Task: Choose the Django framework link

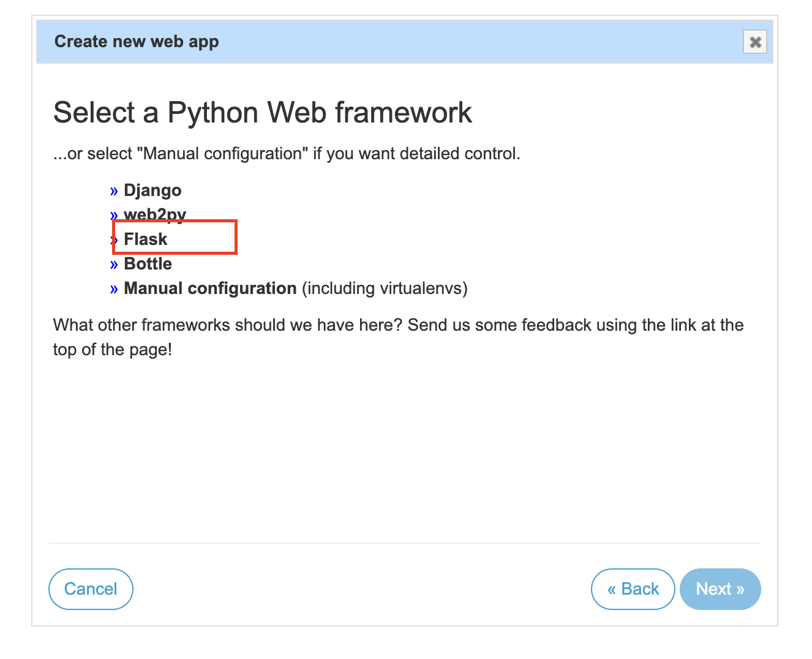Action: point(152,190)
